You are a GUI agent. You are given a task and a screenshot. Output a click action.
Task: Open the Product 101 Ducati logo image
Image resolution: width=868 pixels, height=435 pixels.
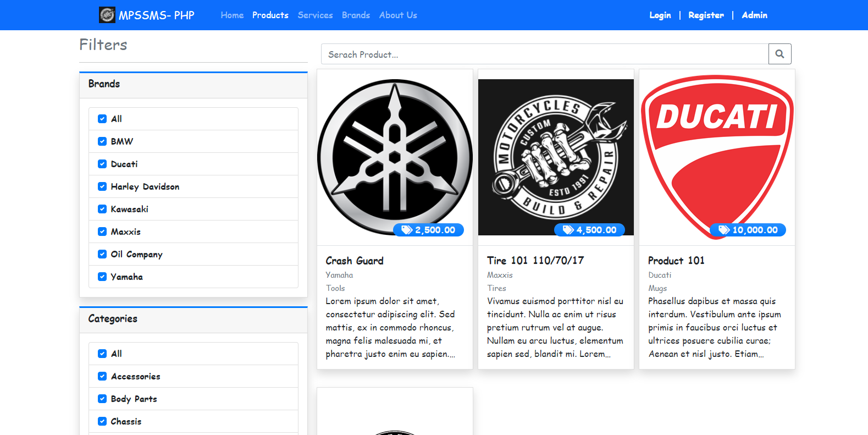717,157
